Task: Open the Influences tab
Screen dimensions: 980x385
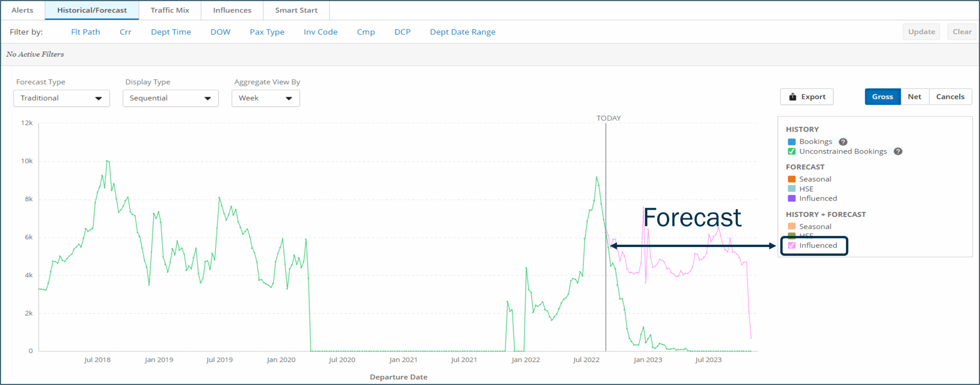Action: coord(232,10)
